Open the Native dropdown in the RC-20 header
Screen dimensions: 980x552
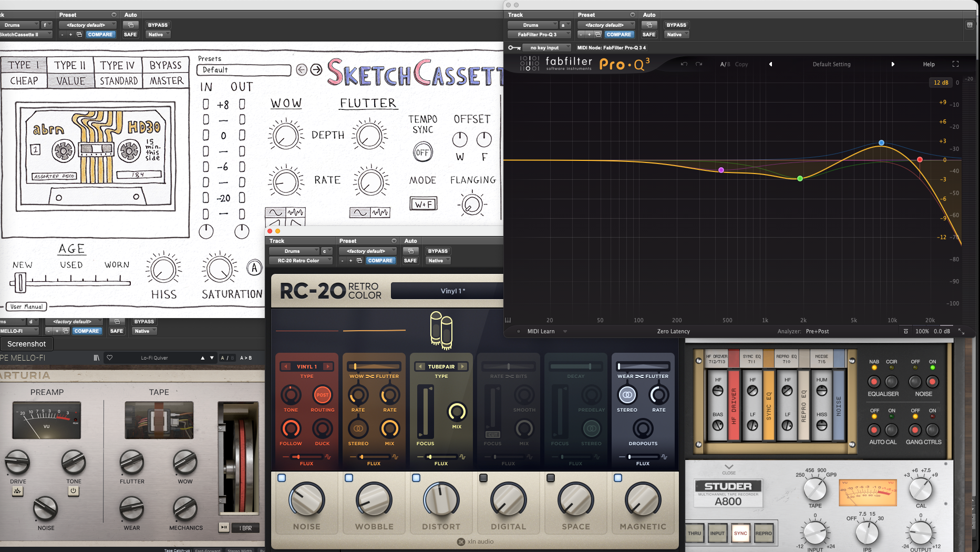pos(438,260)
